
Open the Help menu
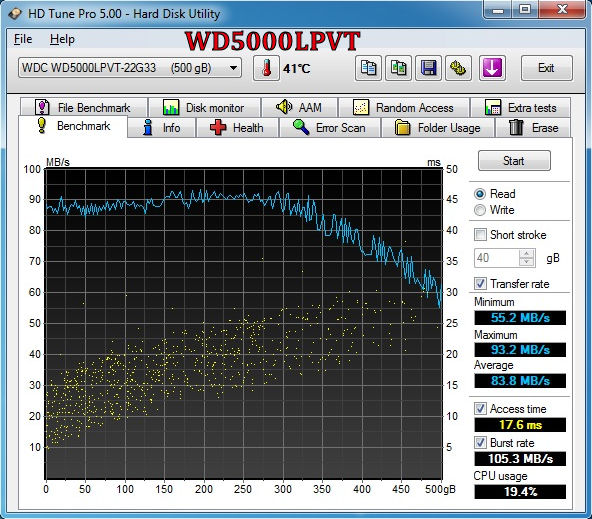tap(62, 39)
